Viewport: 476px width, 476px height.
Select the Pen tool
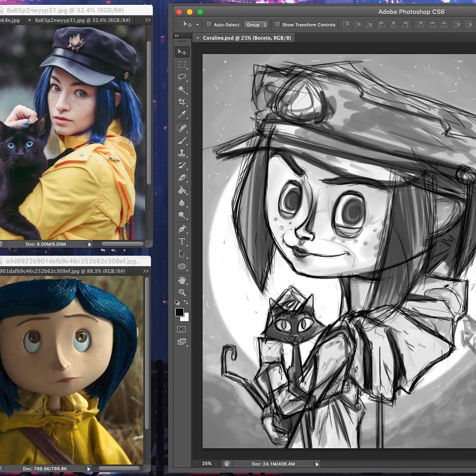point(182,229)
